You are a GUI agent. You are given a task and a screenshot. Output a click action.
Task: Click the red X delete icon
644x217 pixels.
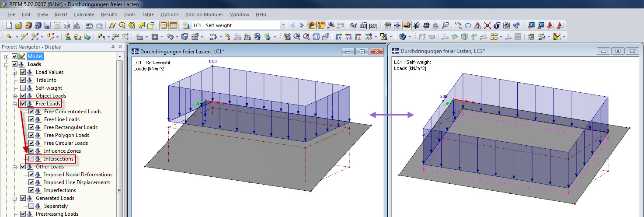pos(488,25)
